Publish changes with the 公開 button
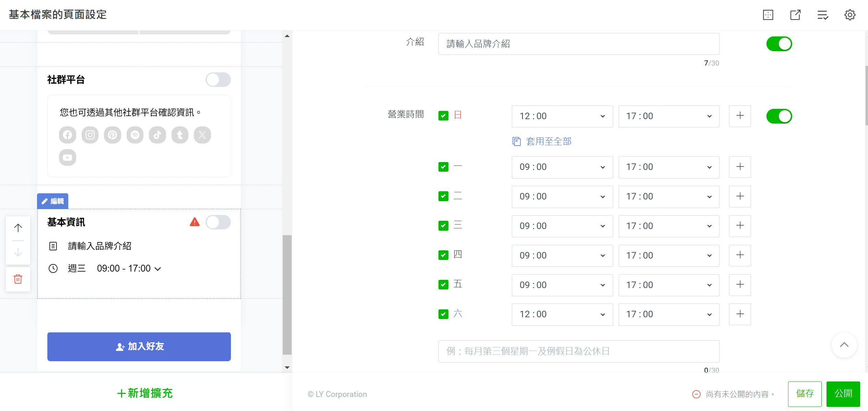This screenshot has height=411, width=868. 843,393
